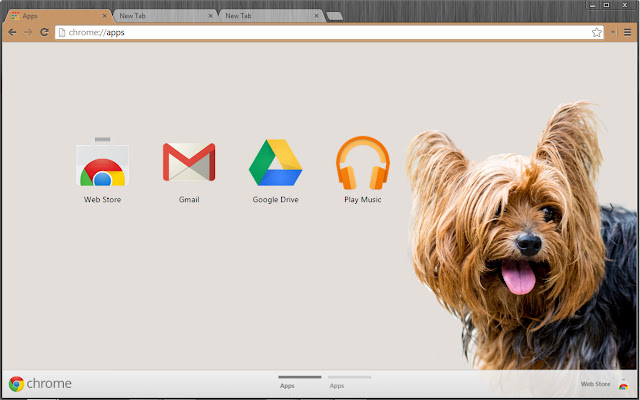Select the second Apps page in the bottom bar

(349, 382)
